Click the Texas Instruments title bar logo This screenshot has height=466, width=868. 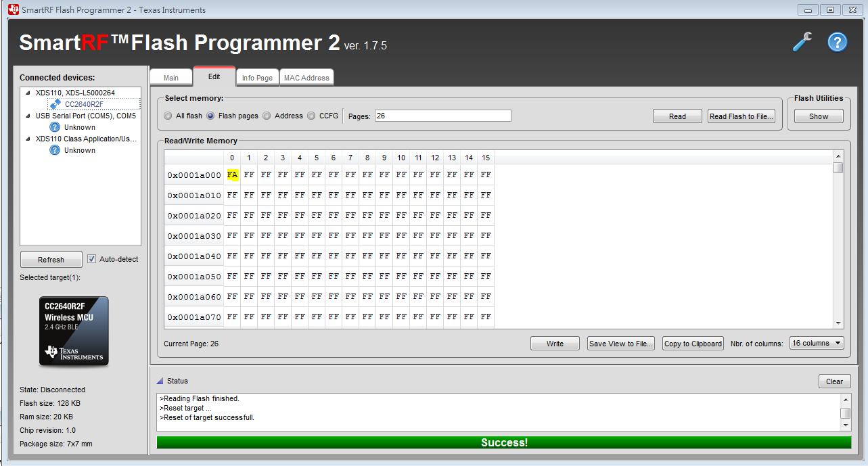pyautogui.click(x=13, y=9)
